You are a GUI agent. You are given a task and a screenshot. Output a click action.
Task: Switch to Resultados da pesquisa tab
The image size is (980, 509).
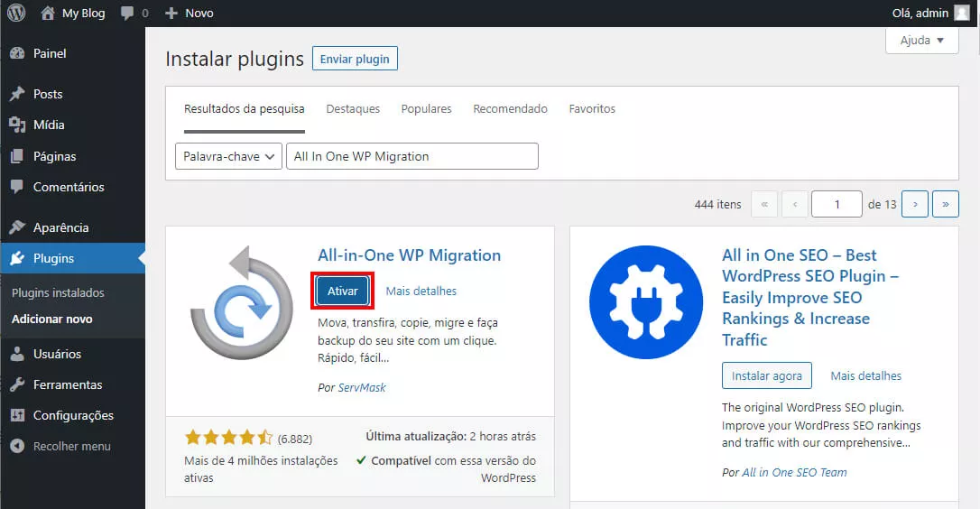[245, 109]
